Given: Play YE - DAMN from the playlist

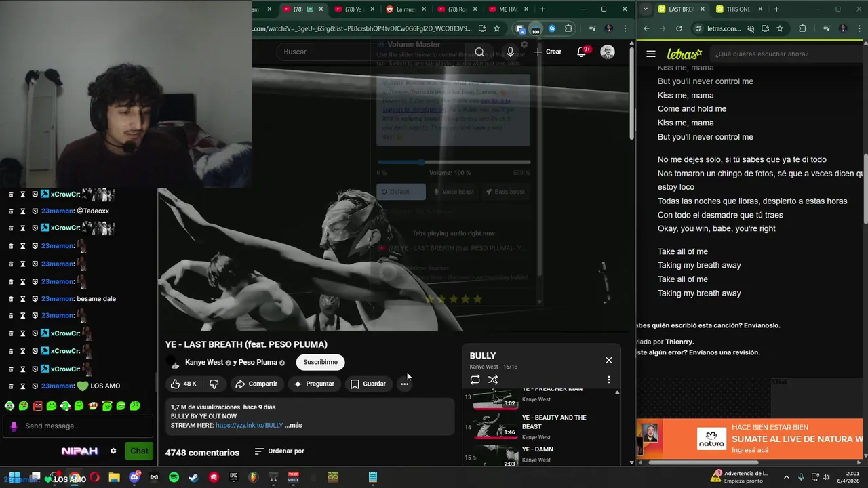Looking at the screenshot, I should (538, 449).
